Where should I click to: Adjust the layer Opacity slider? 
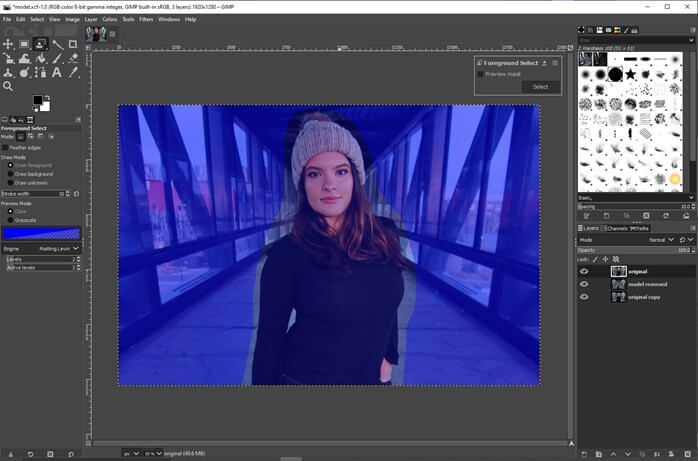pos(636,250)
